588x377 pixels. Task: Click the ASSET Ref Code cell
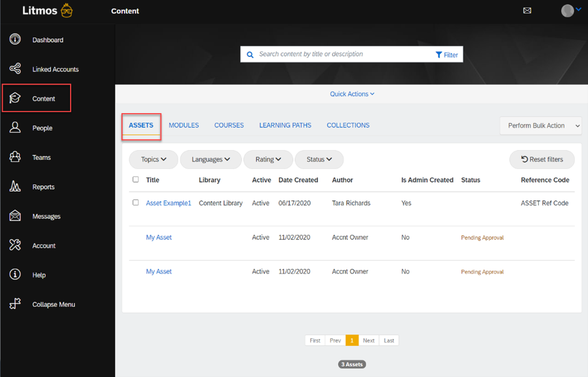(545, 203)
